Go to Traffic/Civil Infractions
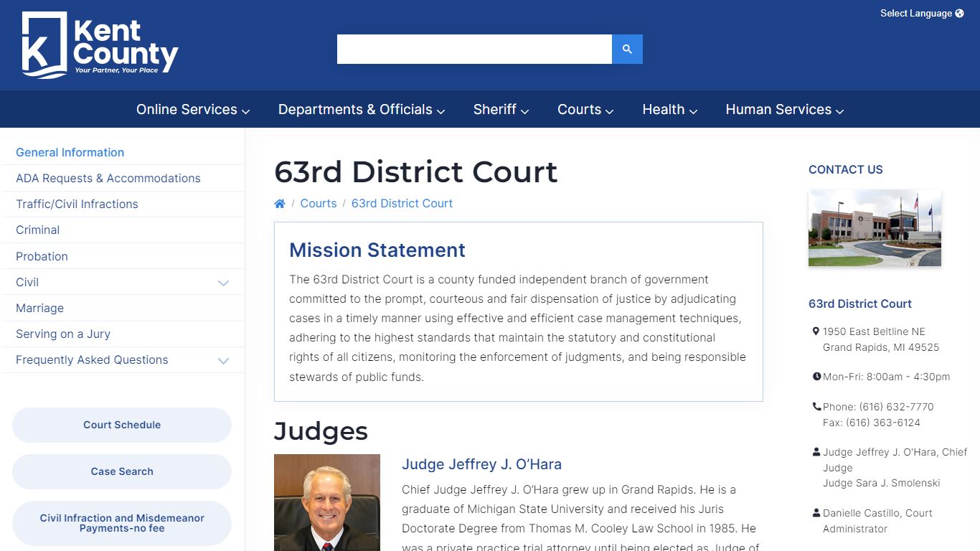The image size is (980, 551). [77, 204]
